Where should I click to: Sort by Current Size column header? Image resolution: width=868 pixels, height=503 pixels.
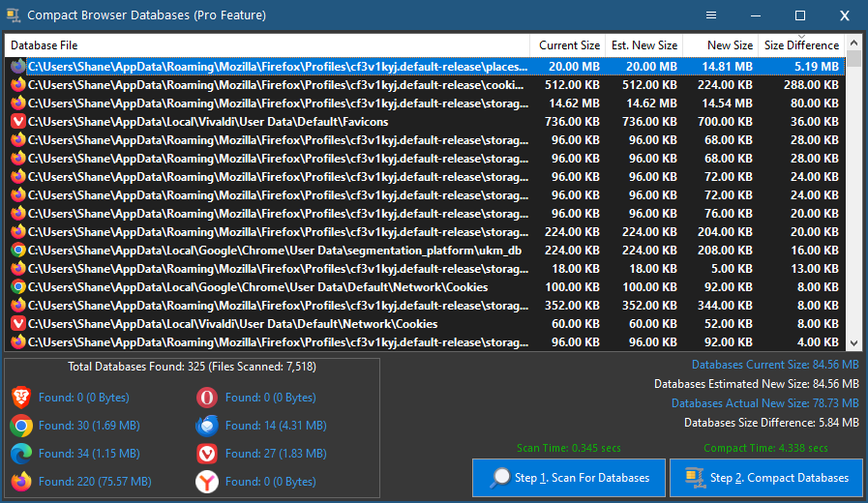(567, 45)
